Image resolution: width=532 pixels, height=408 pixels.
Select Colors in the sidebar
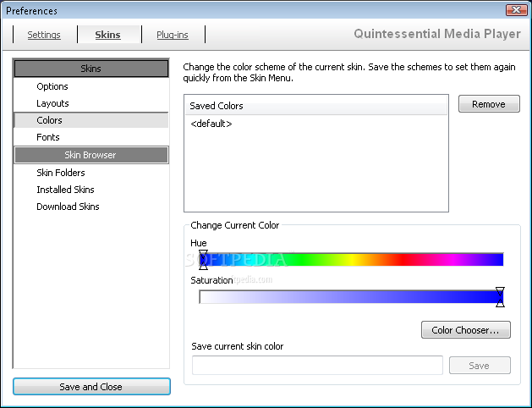[91, 120]
